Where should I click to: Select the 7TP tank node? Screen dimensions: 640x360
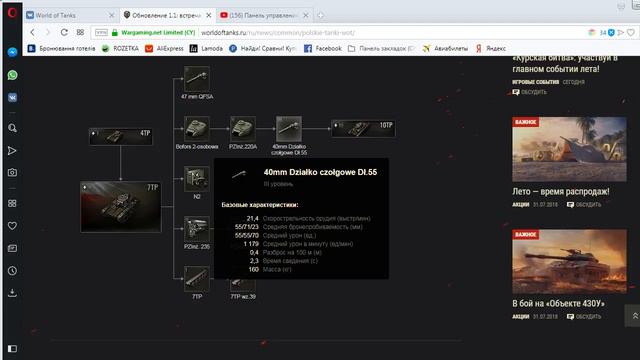121,207
